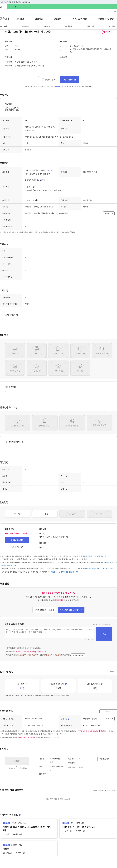Click the 장애인용 주차장 facility icon
117x868 pixels.
pos(17,423)
